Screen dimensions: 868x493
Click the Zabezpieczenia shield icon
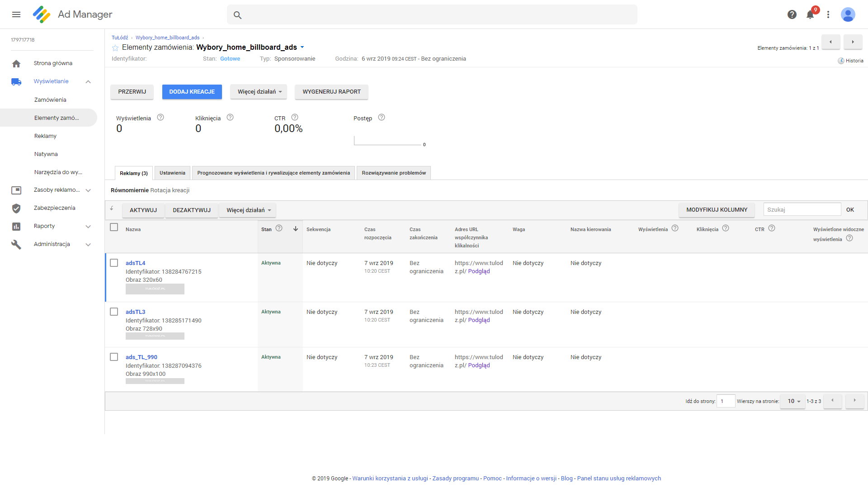(16, 209)
